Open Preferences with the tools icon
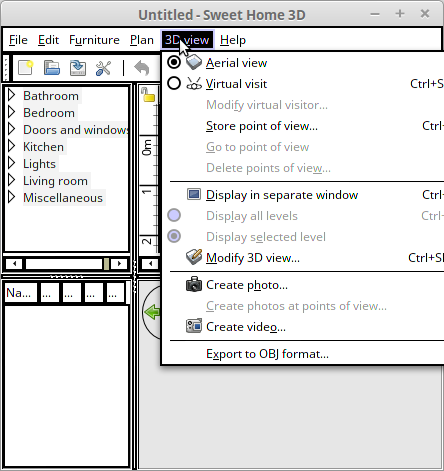The height and width of the screenshot is (471, 444). pos(103,68)
